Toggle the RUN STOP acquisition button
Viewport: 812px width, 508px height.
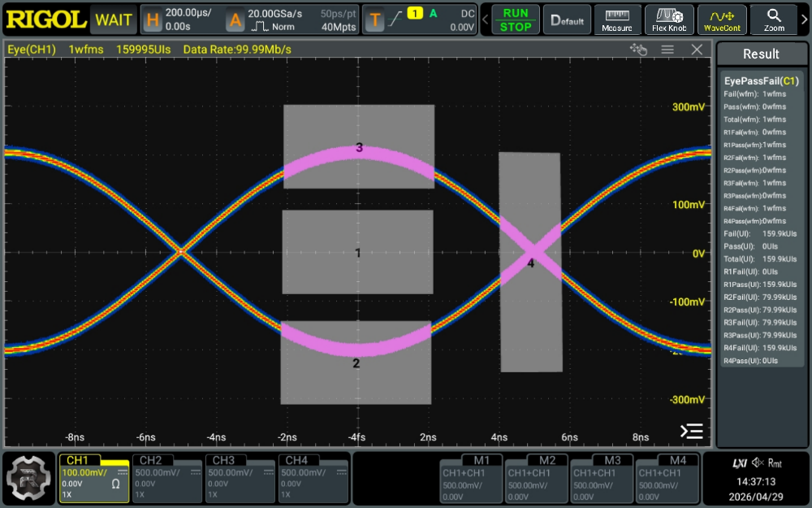pyautogui.click(x=516, y=20)
